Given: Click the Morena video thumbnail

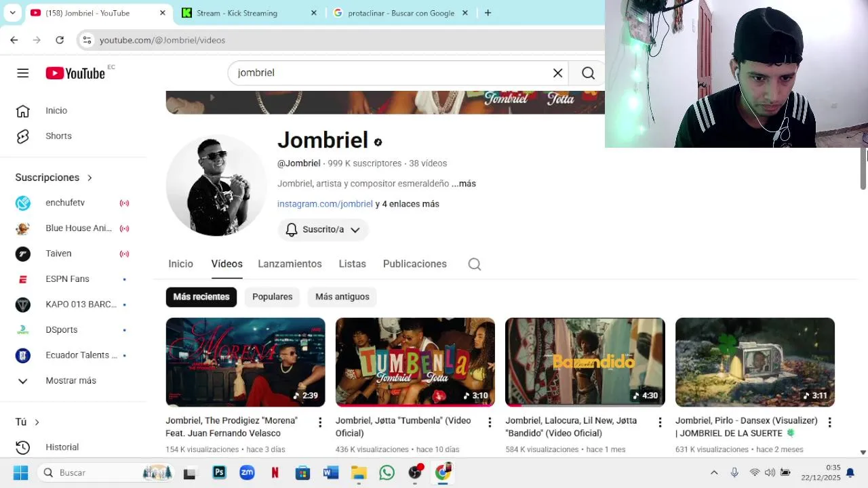Looking at the screenshot, I should click(x=245, y=362).
